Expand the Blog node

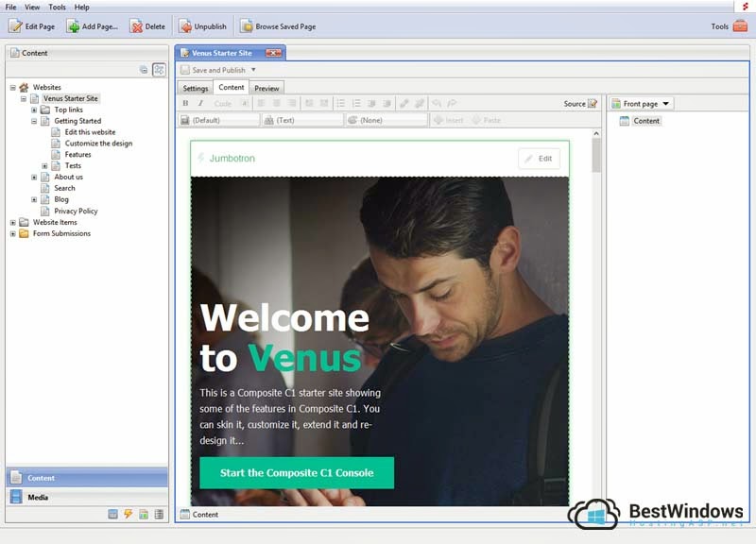34,199
